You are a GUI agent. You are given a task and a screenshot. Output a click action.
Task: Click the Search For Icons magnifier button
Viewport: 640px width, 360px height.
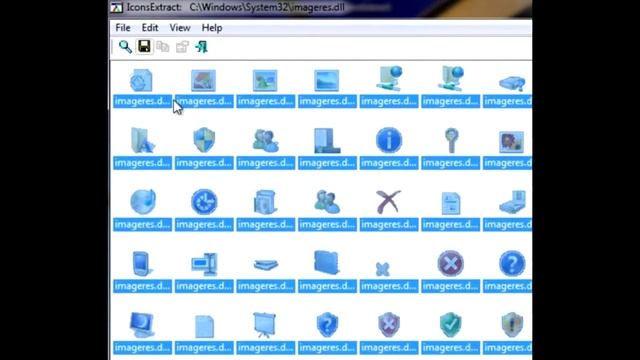point(125,47)
